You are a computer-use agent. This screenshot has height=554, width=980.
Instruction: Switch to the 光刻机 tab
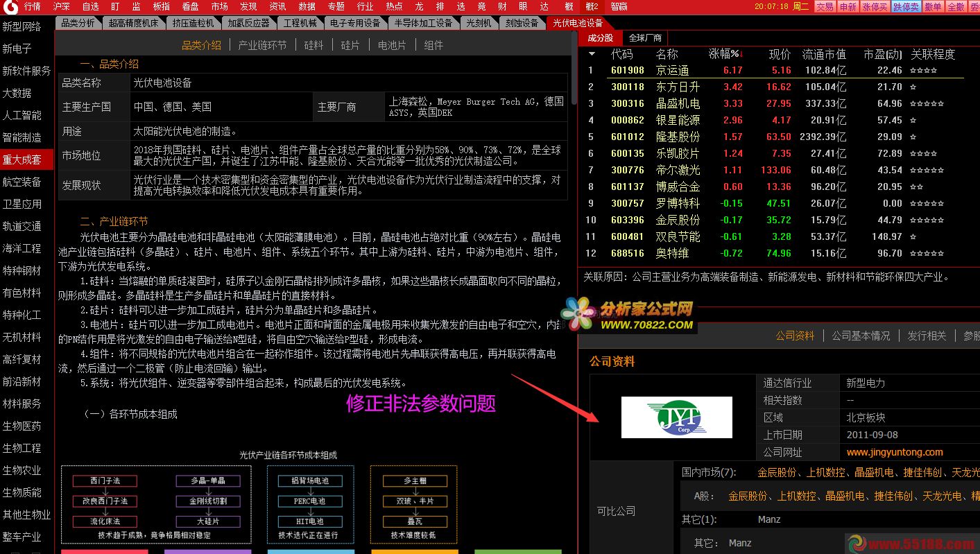click(479, 23)
